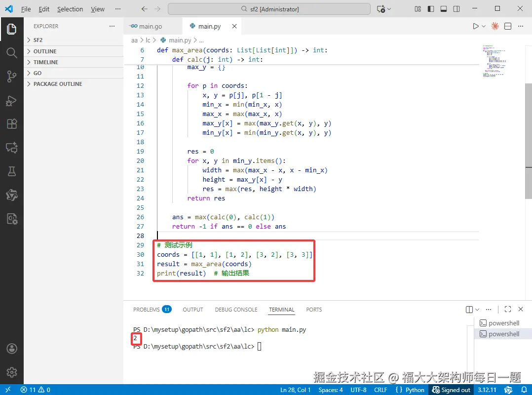Image resolution: width=532 pixels, height=395 pixels.
Task: Open the Search view in activity bar
Action: pyautogui.click(x=11, y=53)
